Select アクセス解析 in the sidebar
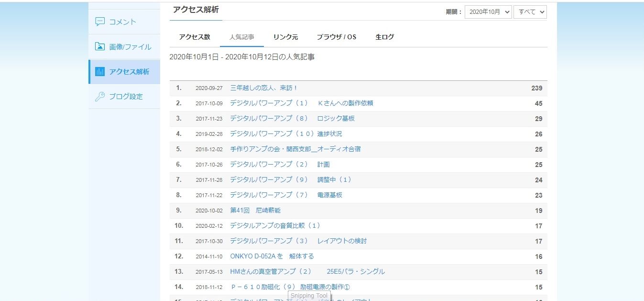The width and height of the screenshot is (644, 301). 124,71
